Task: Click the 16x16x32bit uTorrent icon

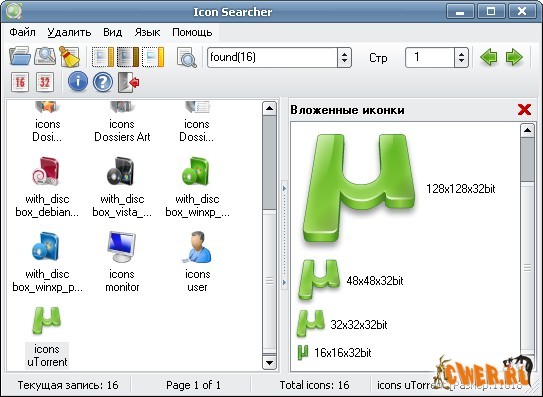Action: click(303, 352)
